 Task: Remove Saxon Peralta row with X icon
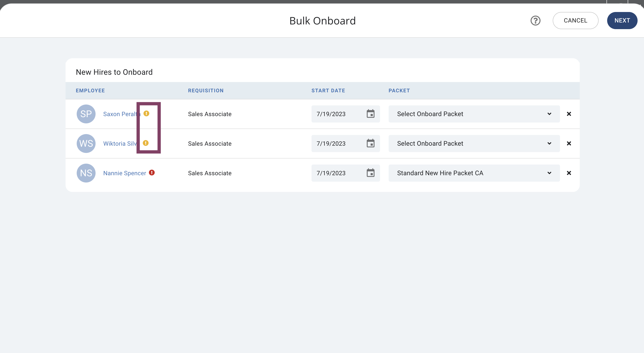click(x=569, y=114)
